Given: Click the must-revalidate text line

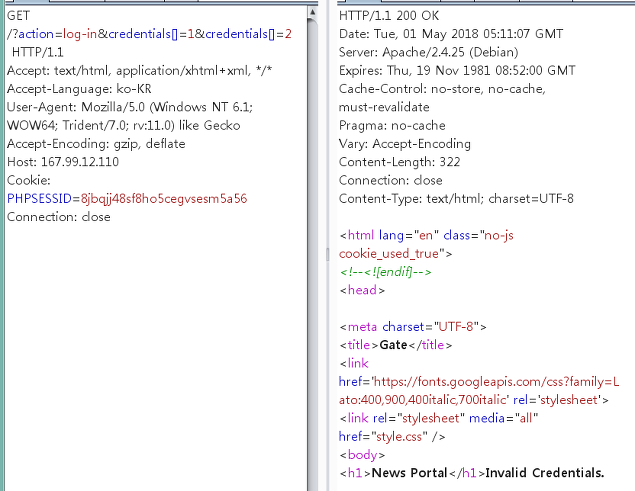Looking at the screenshot, I should pos(384,107).
